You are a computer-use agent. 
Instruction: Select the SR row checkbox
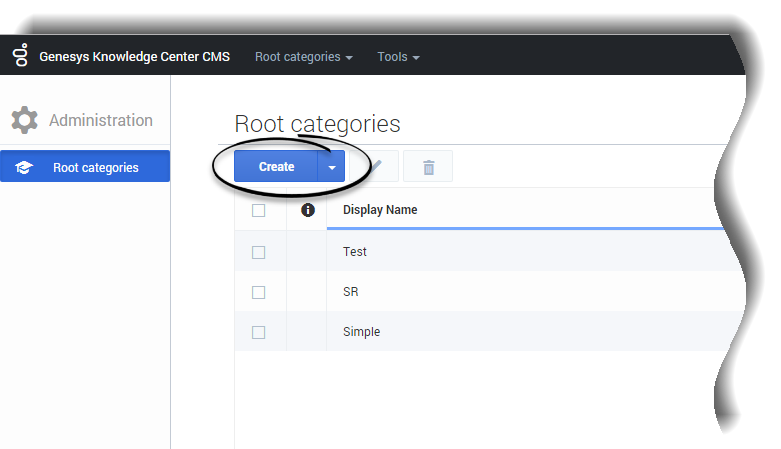click(259, 292)
